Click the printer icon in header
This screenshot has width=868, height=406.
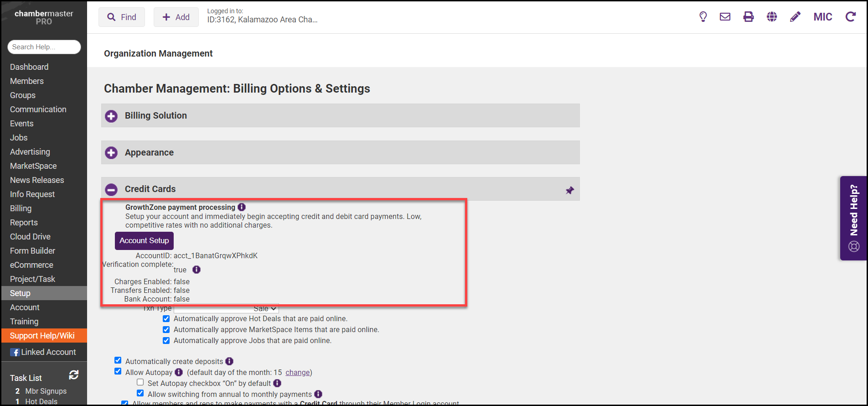(749, 17)
